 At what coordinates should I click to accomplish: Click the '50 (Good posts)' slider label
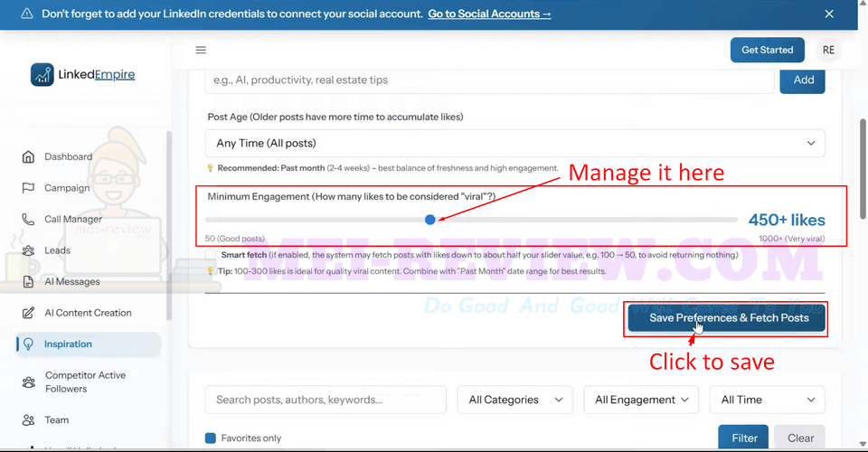235,239
